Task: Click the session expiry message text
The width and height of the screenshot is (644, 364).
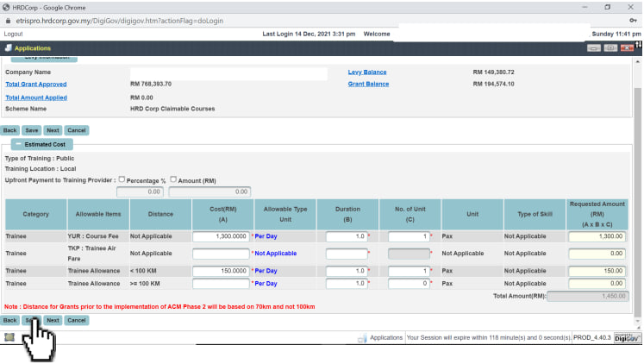Action: 488,338
